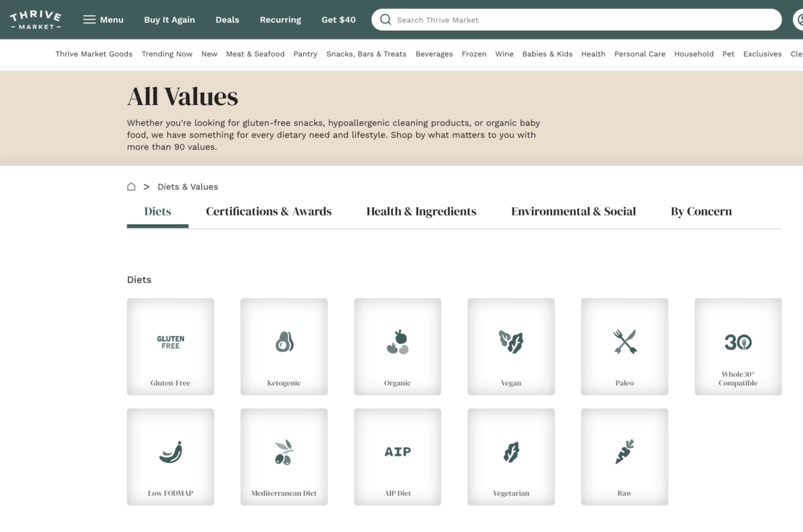Switch to By Concern tab
The image size is (803, 532).
click(701, 211)
